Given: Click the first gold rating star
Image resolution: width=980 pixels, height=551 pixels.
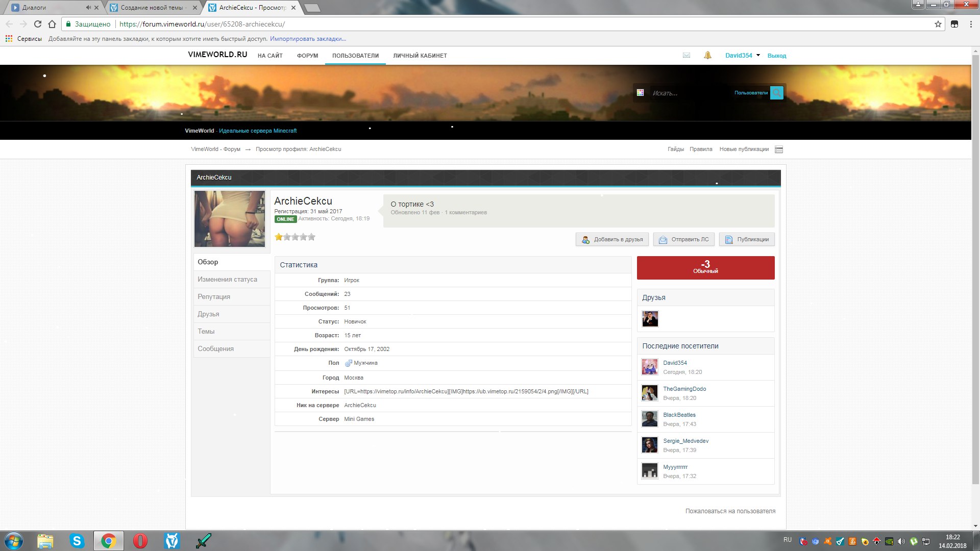Looking at the screenshot, I should pos(279,237).
